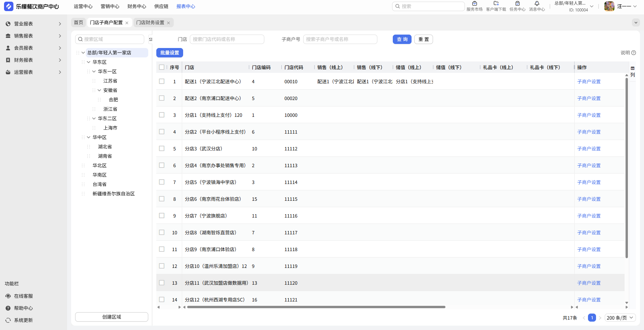Click the 帮助中心 question icon
This screenshot has height=330, width=644.
click(8, 308)
